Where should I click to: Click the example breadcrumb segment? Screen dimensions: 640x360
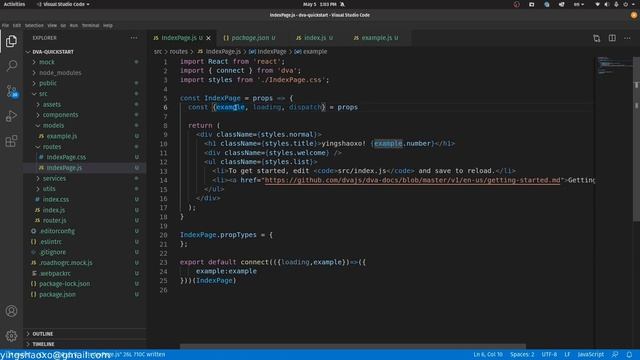tap(315, 52)
